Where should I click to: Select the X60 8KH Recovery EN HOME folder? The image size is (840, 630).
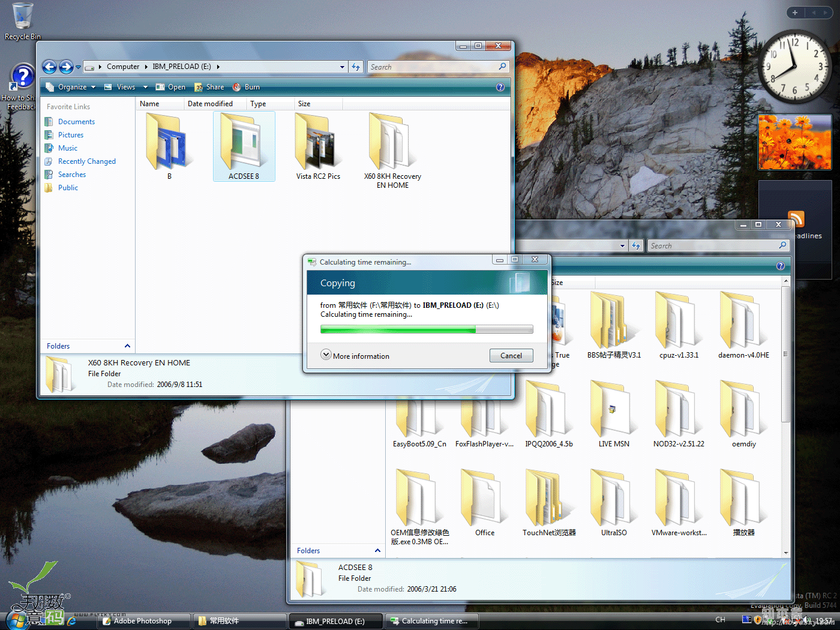tap(392, 151)
